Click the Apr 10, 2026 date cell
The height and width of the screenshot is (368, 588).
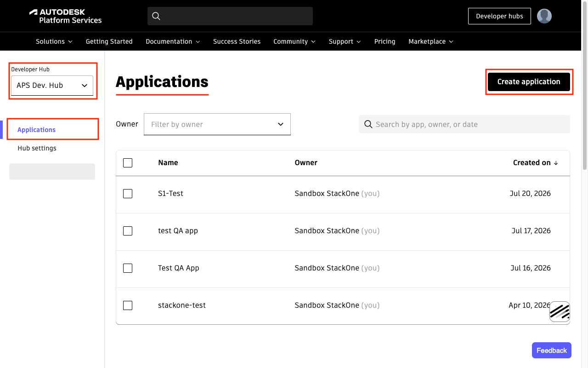[530, 305]
